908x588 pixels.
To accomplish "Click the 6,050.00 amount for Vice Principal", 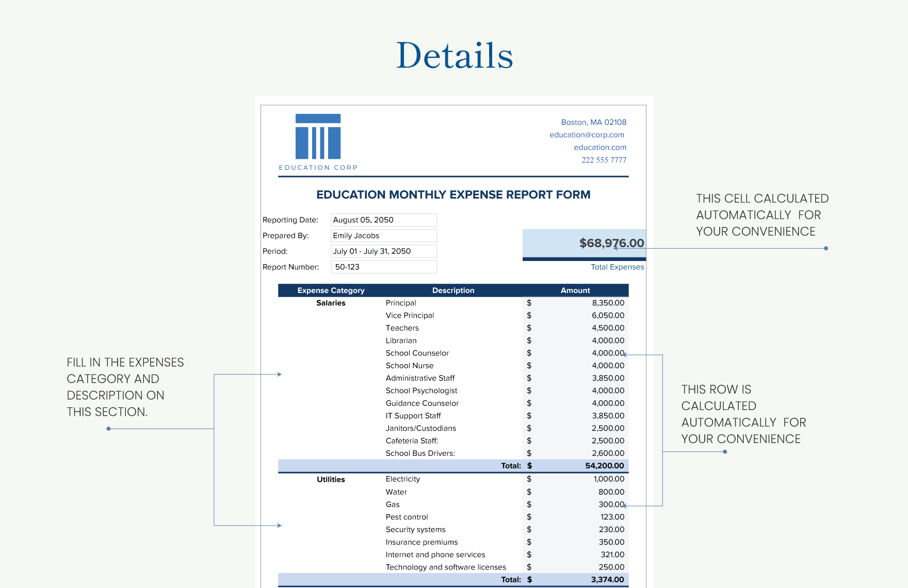I will (608, 315).
